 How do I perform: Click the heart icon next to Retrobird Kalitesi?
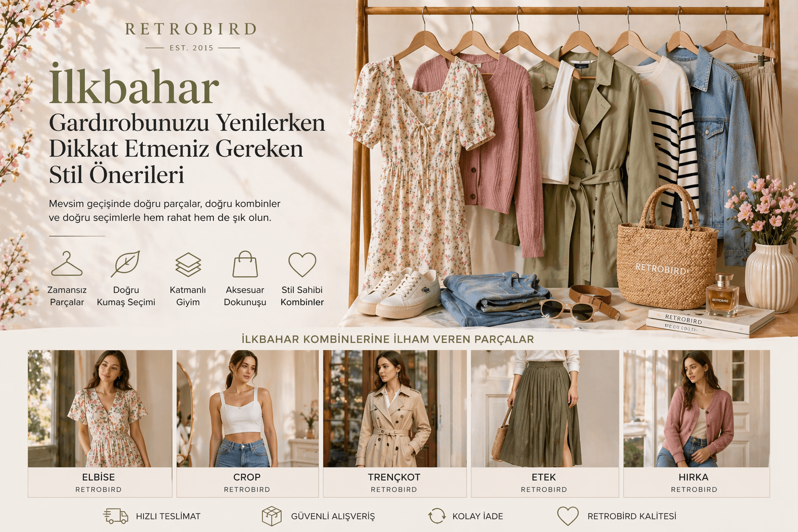[568, 516]
